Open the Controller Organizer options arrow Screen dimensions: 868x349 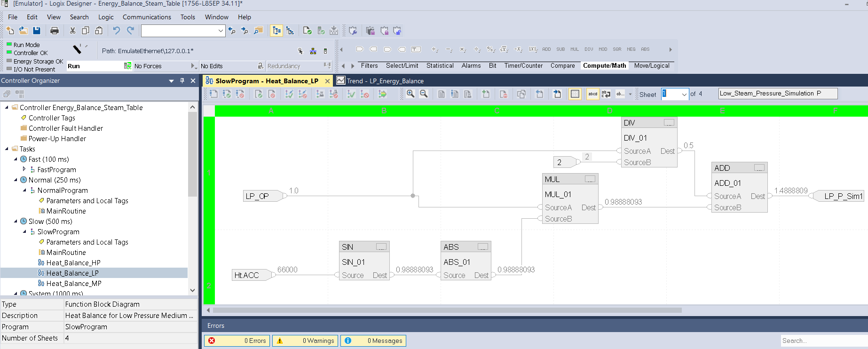coord(171,81)
